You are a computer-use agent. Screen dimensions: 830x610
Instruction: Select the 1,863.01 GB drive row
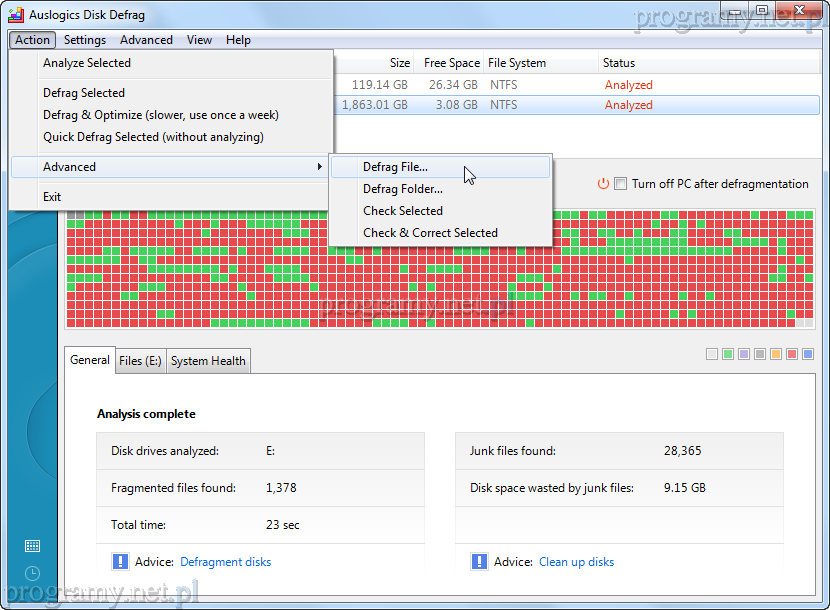click(x=560, y=105)
